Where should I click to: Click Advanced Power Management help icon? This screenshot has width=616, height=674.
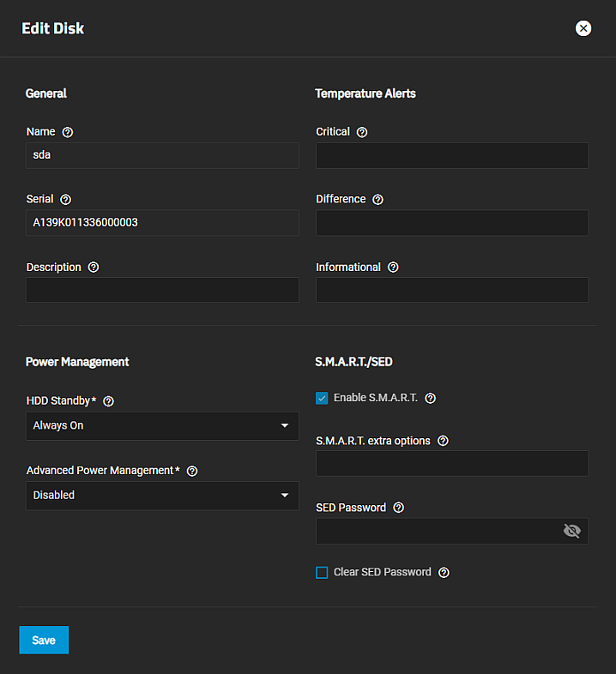pyautogui.click(x=192, y=471)
